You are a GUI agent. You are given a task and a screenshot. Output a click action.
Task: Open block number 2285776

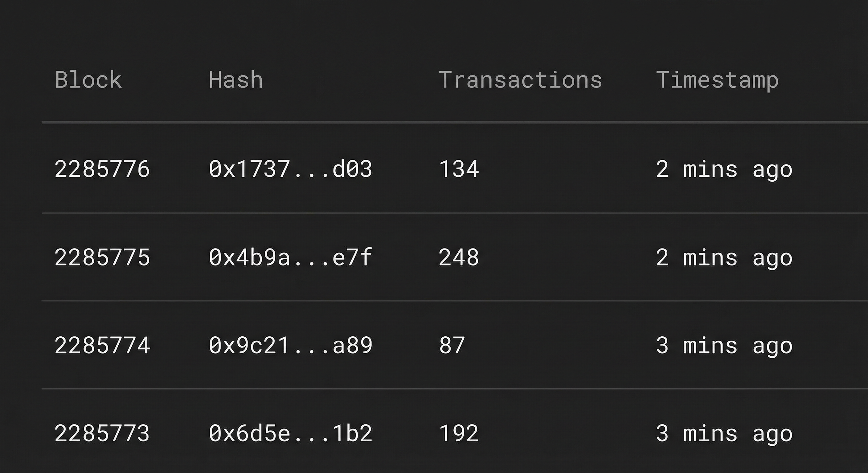102,169
